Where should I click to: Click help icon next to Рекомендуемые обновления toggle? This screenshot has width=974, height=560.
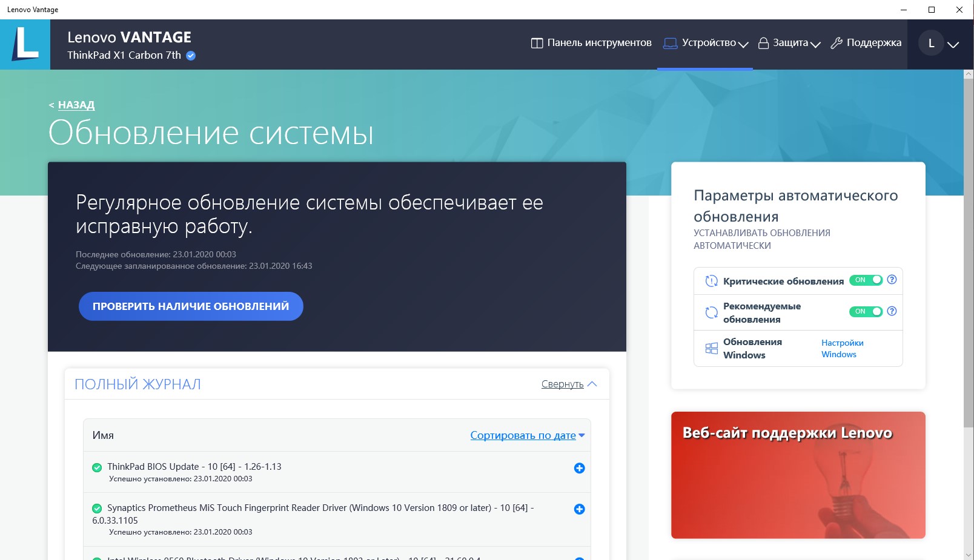click(x=892, y=311)
